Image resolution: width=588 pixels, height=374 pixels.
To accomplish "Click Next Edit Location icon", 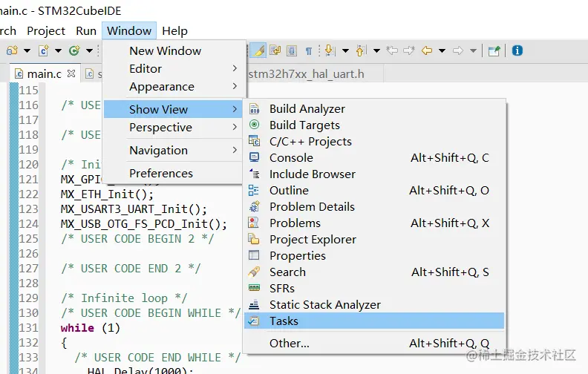I will point(409,50).
